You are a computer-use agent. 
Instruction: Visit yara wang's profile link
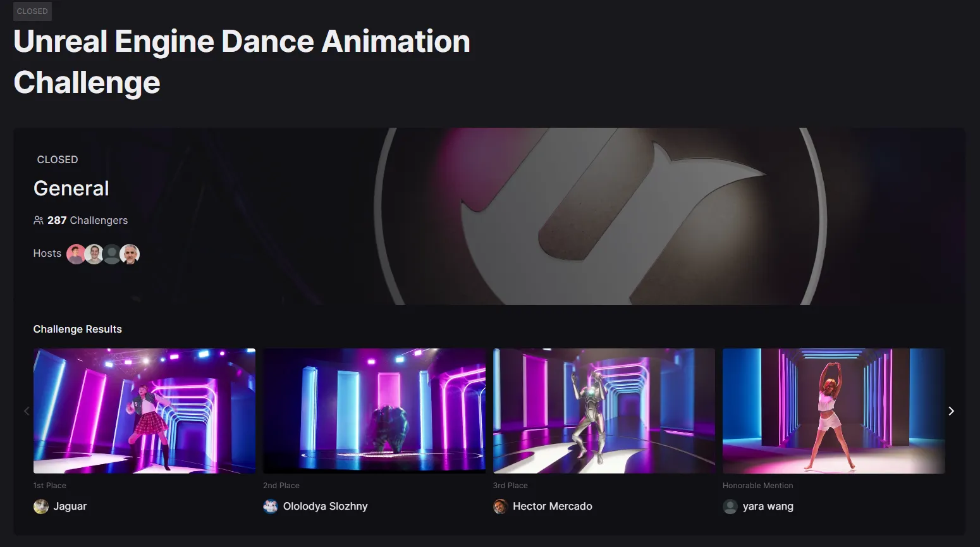(768, 507)
